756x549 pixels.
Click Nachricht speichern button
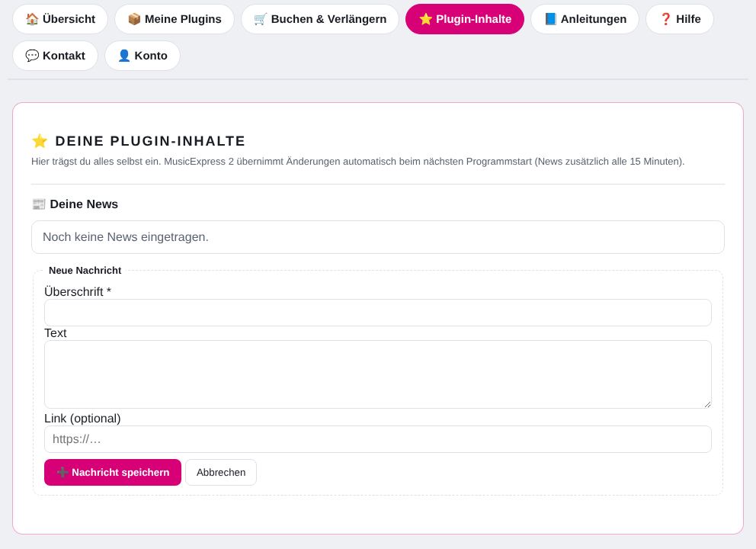[x=113, y=472]
